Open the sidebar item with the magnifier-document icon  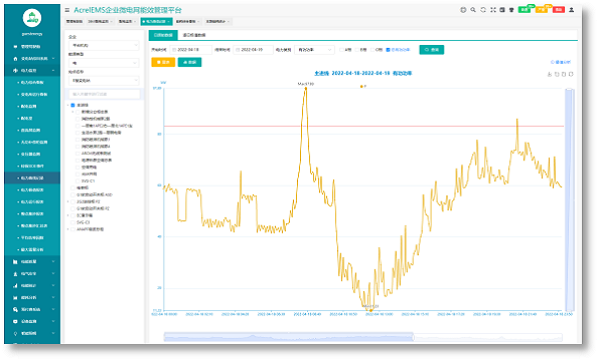(32, 310)
